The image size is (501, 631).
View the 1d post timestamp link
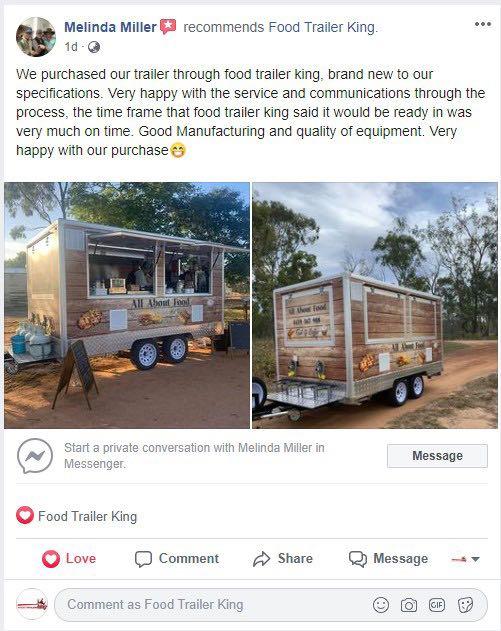tap(71, 47)
